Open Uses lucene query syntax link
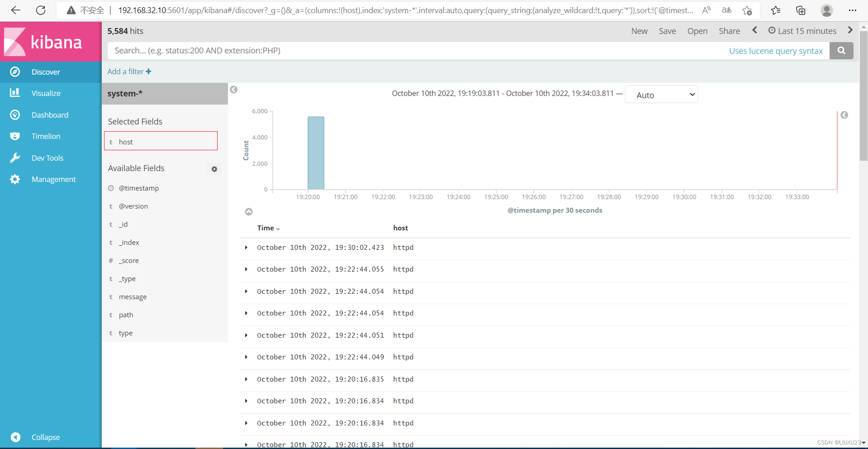 (x=776, y=51)
